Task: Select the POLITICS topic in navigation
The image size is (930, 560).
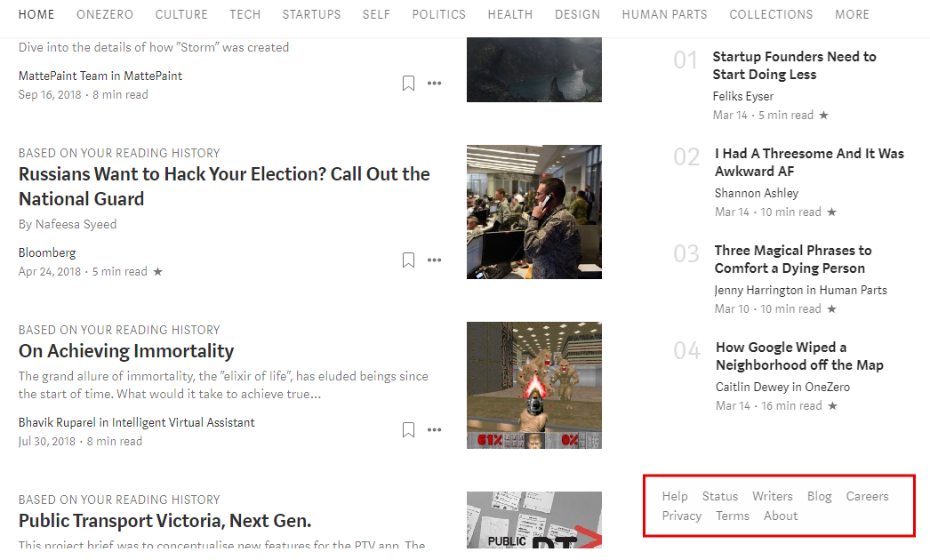Action: [x=438, y=14]
